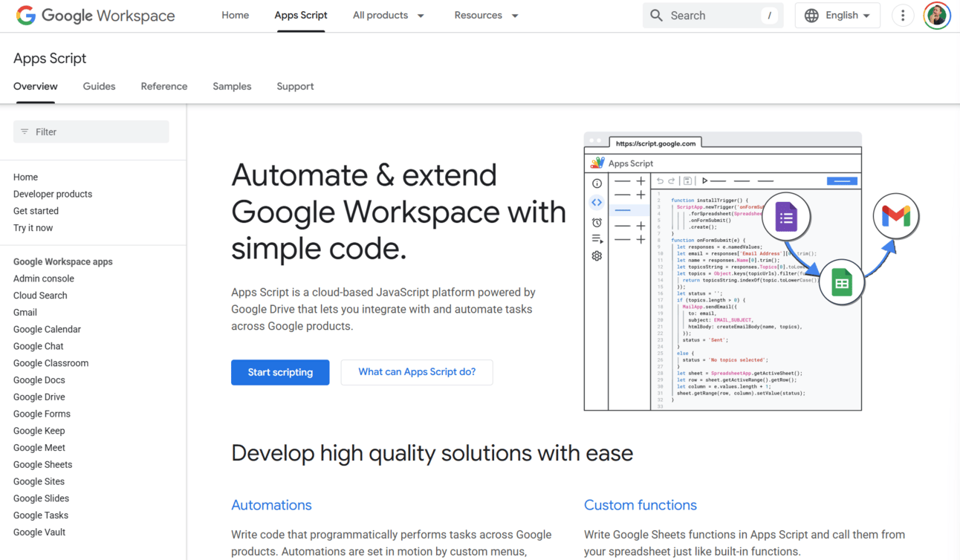Click the Gmail icon in illustration
This screenshot has width=960, height=560.
(896, 216)
